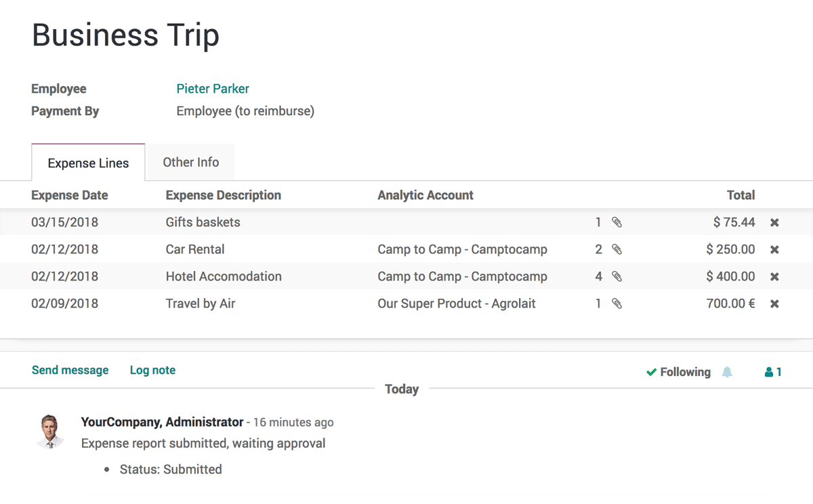Open the Car Rental expense row
Image resolution: width=813 pixels, height=504 pixels.
(x=406, y=249)
